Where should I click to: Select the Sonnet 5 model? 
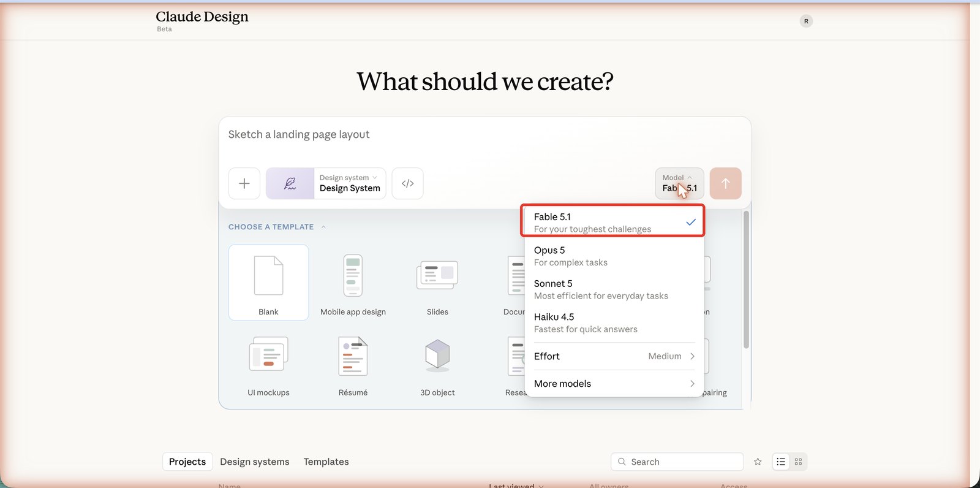[x=614, y=289]
